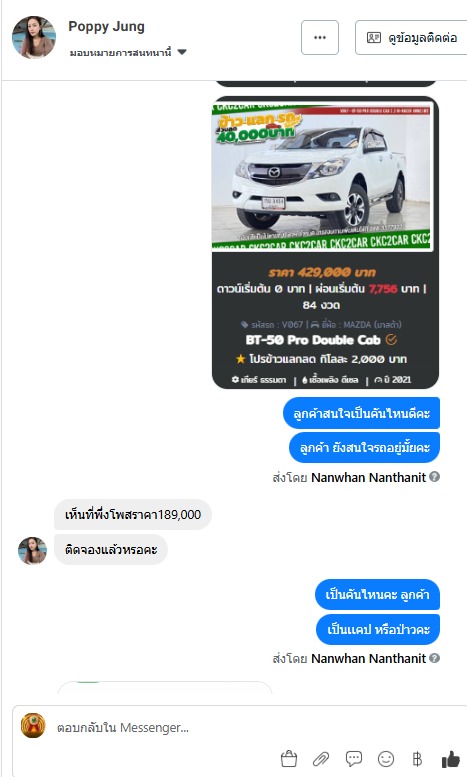Screen dimensions: 467x777
Task: Attach a file with the paperclip icon
Action: point(321,758)
